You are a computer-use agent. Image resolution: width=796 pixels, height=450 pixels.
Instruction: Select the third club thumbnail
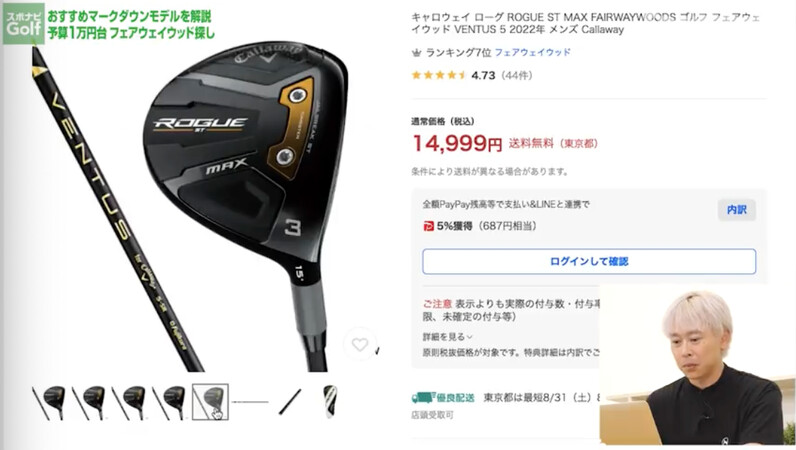(x=129, y=402)
